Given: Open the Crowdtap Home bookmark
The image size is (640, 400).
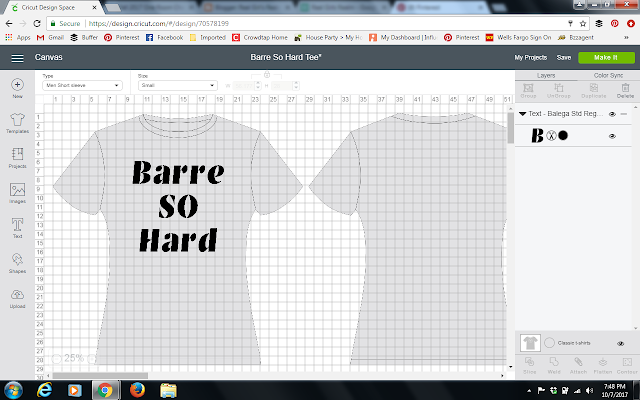Looking at the screenshot, I should [260, 38].
